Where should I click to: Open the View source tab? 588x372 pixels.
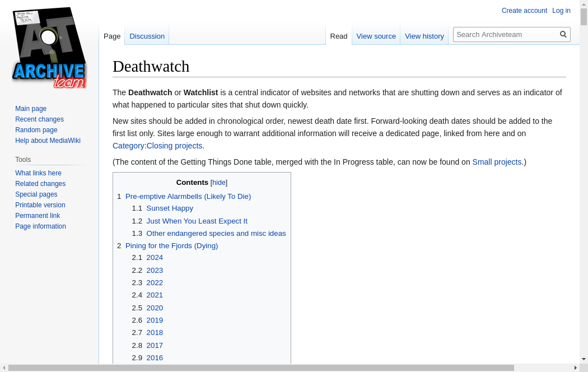pos(376,36)
